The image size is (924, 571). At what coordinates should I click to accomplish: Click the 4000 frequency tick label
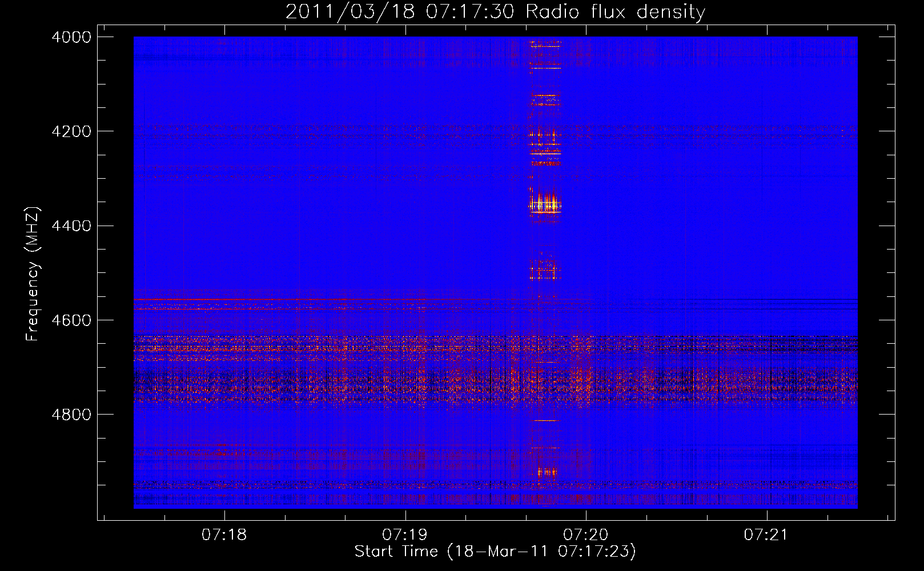click(71, 37)
